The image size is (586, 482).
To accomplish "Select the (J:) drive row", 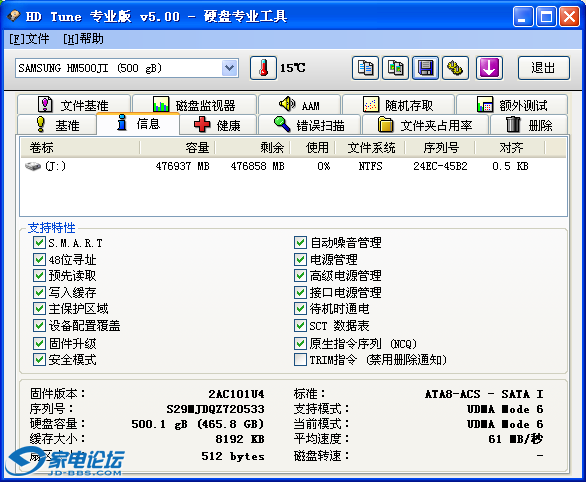I will pyautogui.click(x=293, y=166).
